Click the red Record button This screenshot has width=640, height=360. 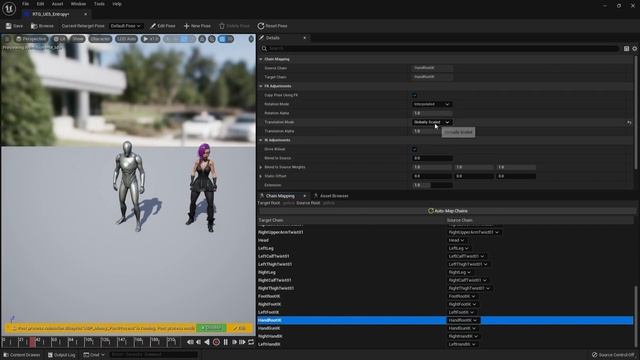(x=216, y=342)
